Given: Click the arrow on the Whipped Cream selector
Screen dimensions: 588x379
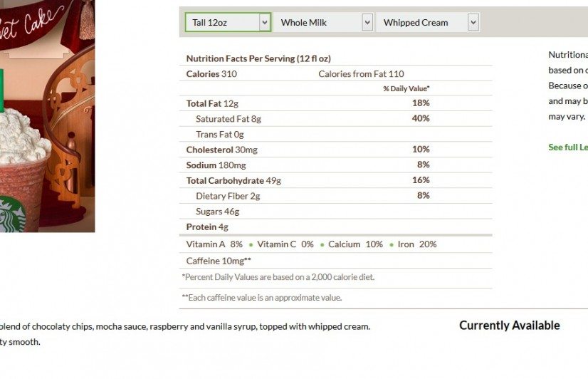Looking at the screenshot, I should pyautogui.click(x=473, y=23).
